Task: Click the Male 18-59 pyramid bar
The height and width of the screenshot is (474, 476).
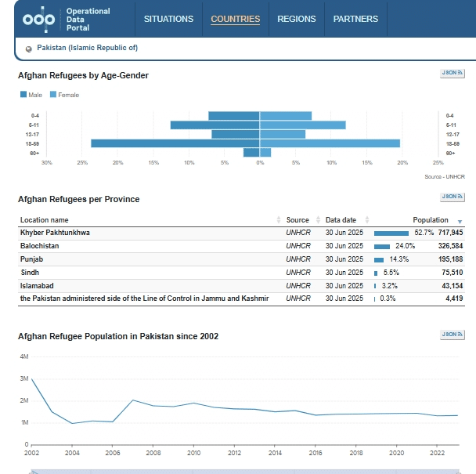Action: tap(175, 143)
